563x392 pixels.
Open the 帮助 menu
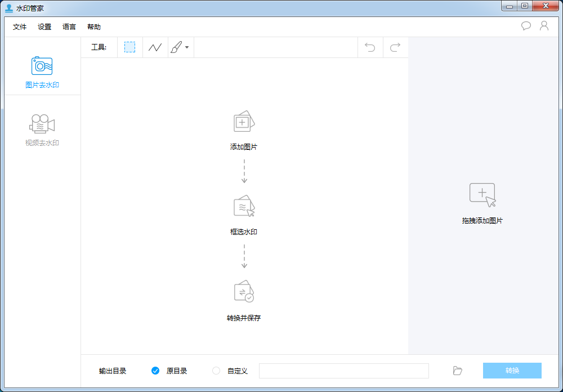93,26
